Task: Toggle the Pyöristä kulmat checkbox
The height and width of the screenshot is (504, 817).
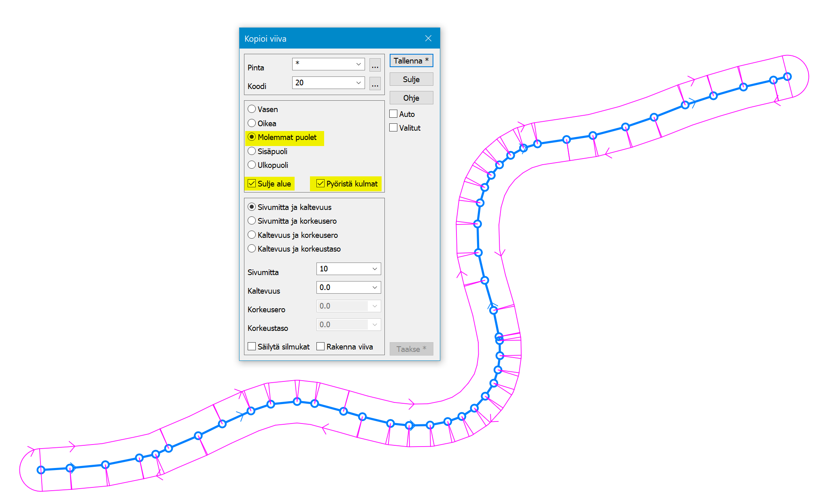Action: [320, 184]
